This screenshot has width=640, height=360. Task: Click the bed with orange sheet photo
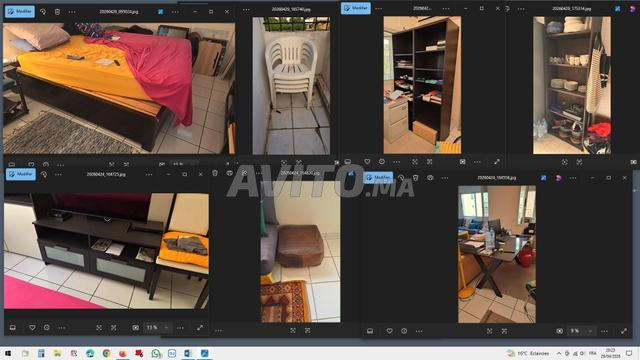pyautogui.click(x=119, y=88)
